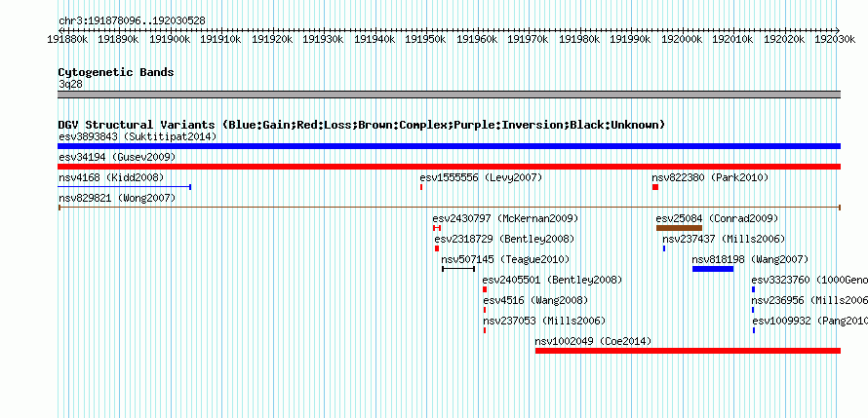This screenshot has height=418, width=868.
Task: Click the 191880k ruler tick label
Action: (67, 39)
